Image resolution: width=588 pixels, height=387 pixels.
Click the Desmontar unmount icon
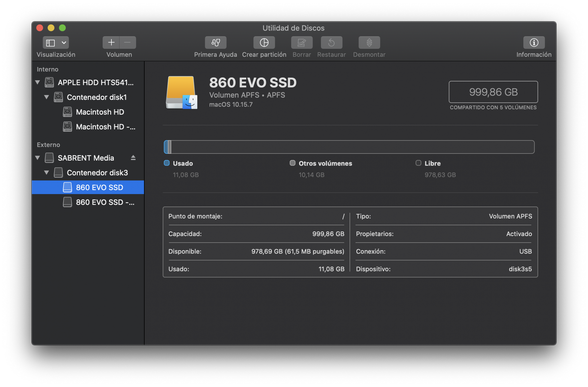[x=369, y=43]
